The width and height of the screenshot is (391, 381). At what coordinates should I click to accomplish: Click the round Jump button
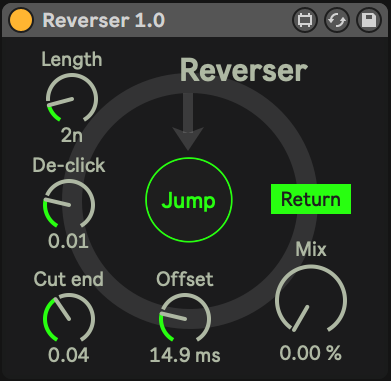pyautogui.click(x=189, y=199)
